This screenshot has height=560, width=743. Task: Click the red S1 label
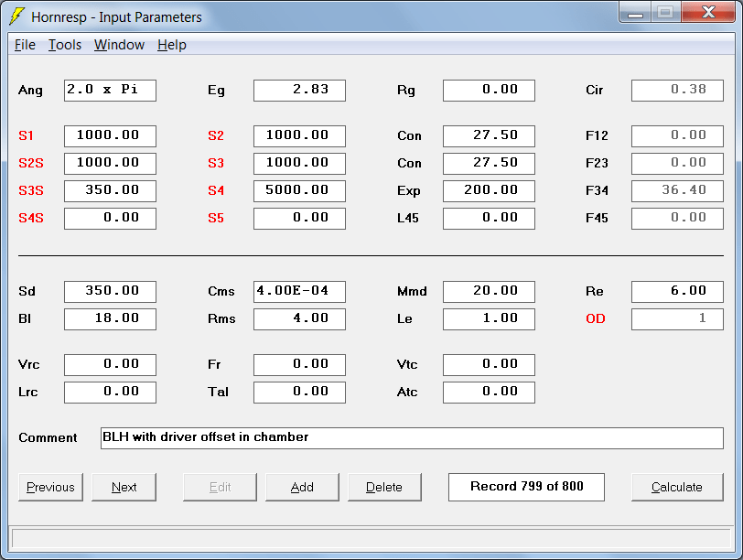point(26,136)
